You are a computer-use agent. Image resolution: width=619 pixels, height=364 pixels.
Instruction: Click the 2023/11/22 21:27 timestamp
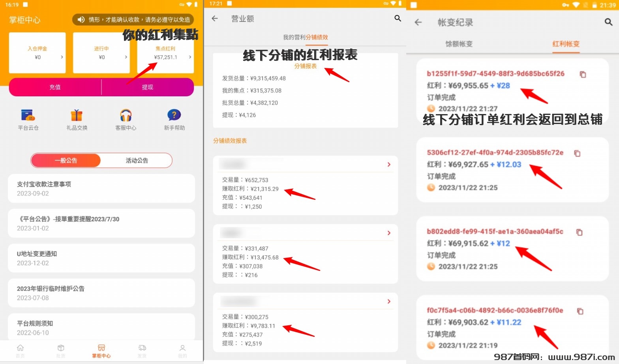[x=468, y=109]
